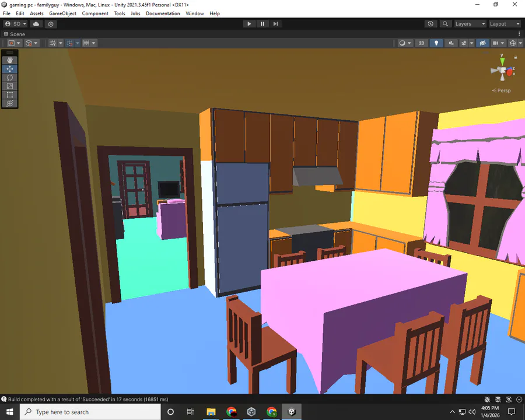Expand scene effects dropdown arrow
Image resolution: width=525 pixels, height=420 pixels.
tap(472, 43)
